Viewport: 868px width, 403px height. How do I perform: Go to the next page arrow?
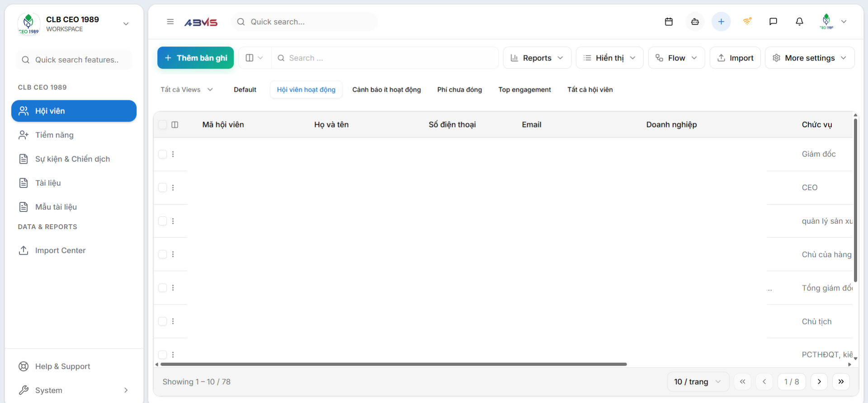pos(819,382)
